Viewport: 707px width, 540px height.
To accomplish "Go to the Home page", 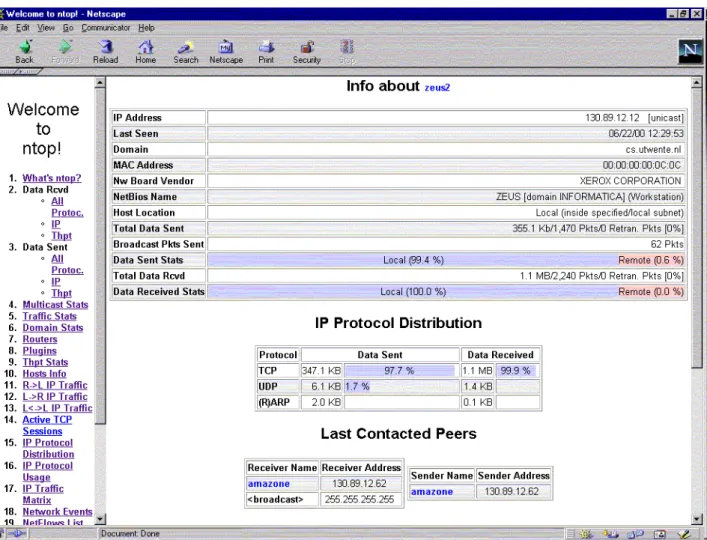I will click(146, 52).
